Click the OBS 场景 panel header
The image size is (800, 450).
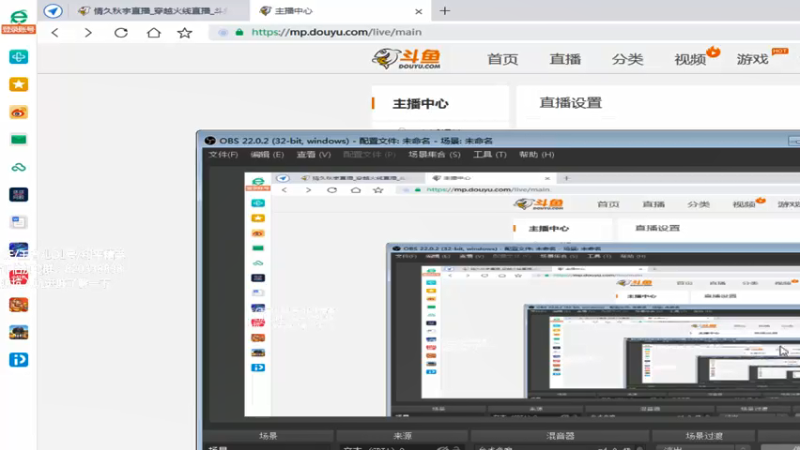click(268, 436)
